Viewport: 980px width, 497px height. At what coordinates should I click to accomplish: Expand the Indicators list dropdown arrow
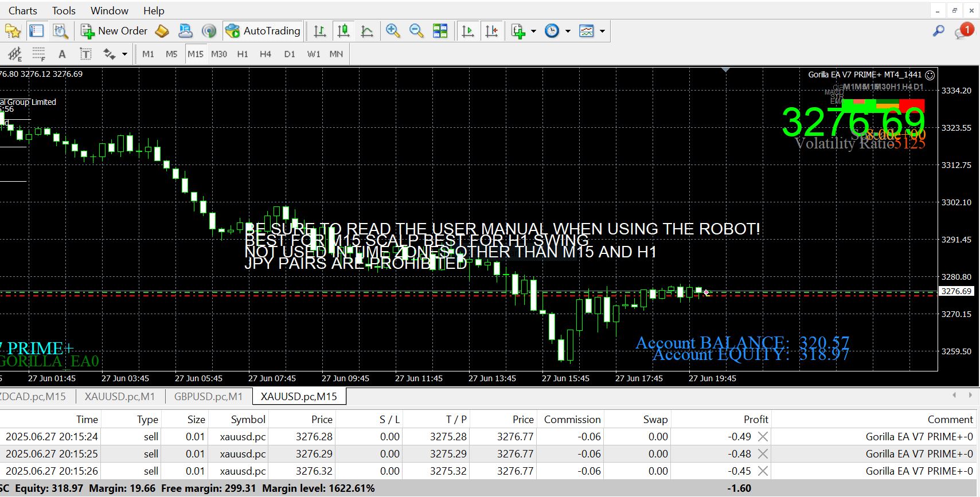(533, 31)
